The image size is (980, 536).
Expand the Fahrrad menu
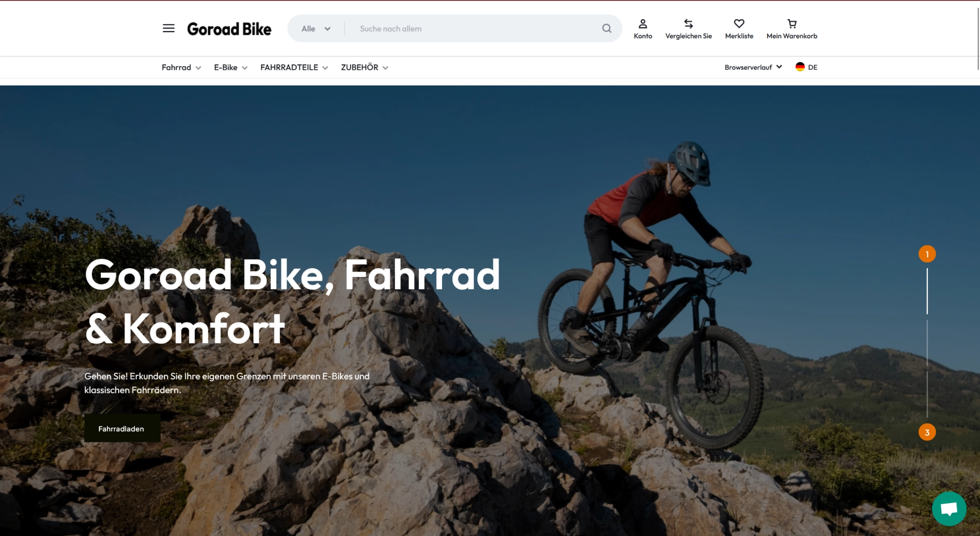[x=181, y=67]
